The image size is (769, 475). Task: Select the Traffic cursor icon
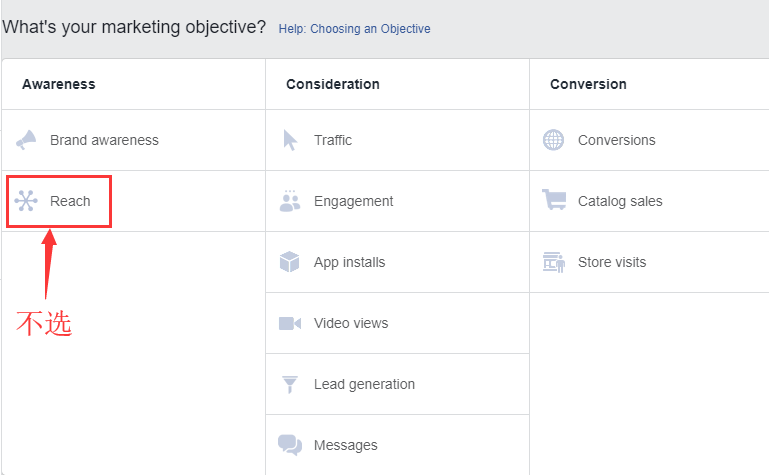click(x=290, y=140)
